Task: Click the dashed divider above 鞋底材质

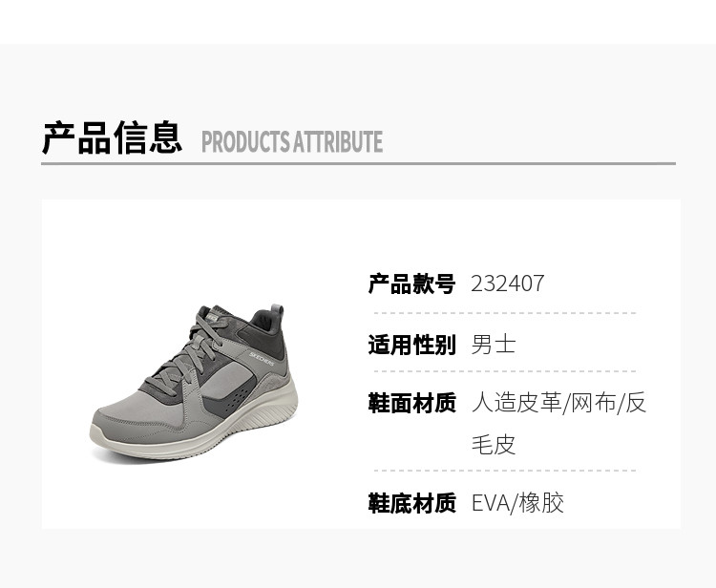Action: 505,471
